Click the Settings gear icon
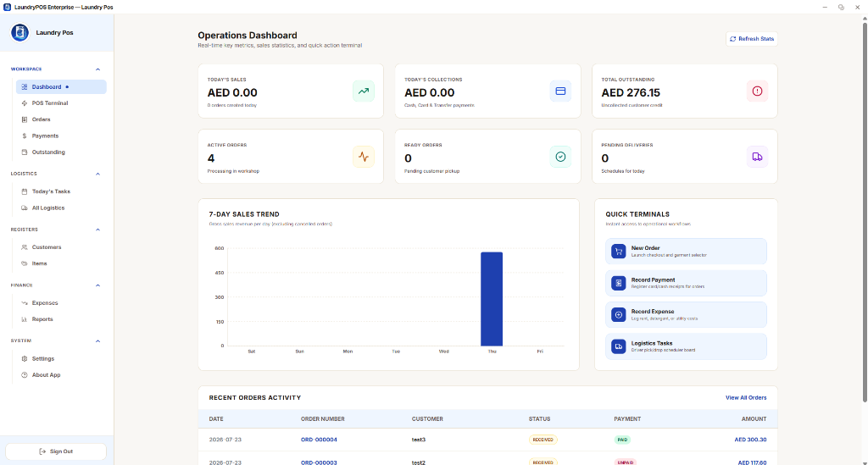The width and height of the screenshot is (868, 465). point(25,359)
